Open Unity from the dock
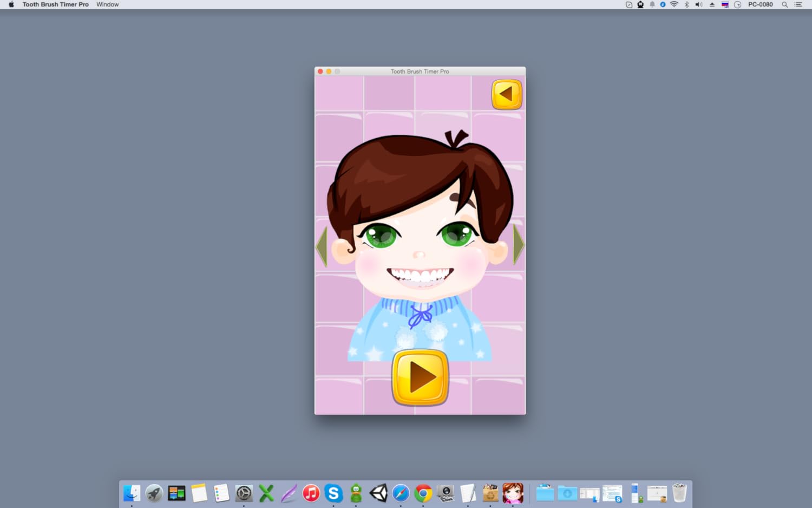 point(378,493)
